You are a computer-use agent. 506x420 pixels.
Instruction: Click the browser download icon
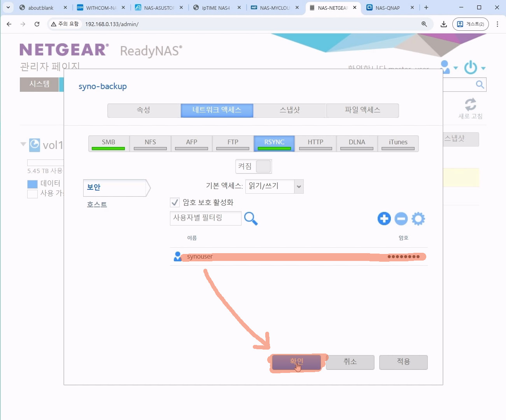click(x=443, y=24)
